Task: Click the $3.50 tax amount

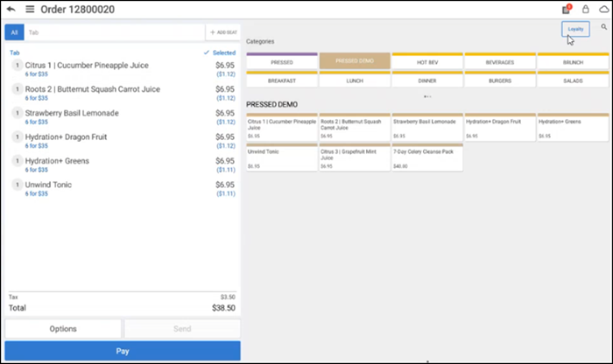Action: click(x=228, y=297)
